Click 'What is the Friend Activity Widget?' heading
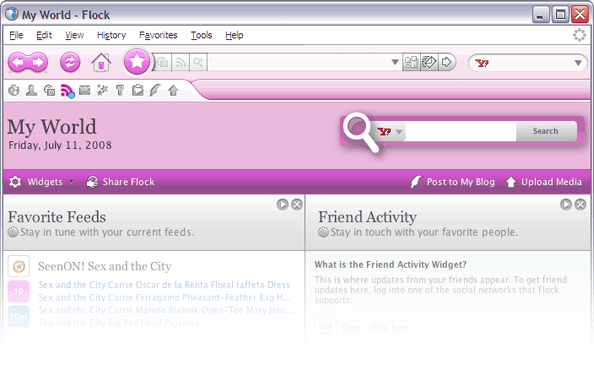Image resolution: width=594 pixels, height=373 pixels. pos(390,265)
